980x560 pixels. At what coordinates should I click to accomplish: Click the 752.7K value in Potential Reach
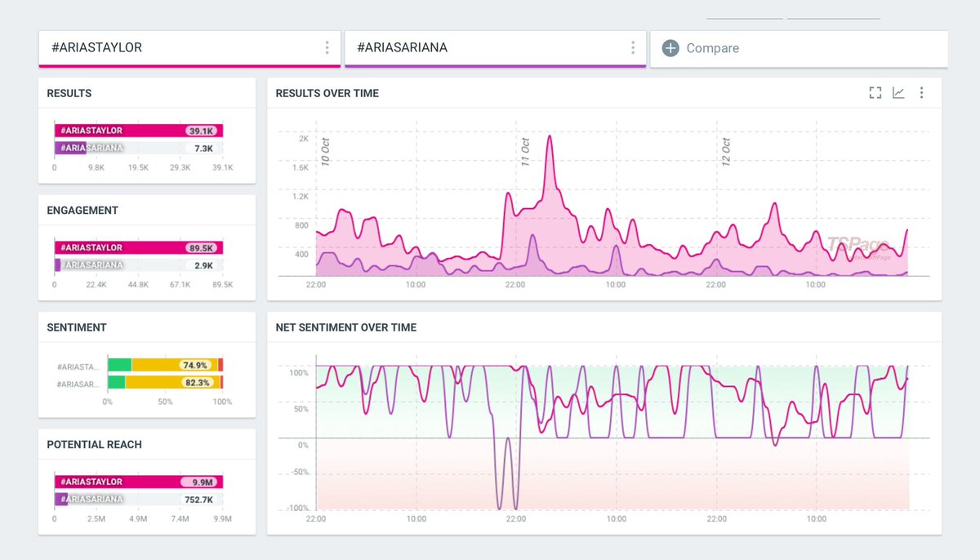click(198, 499)
